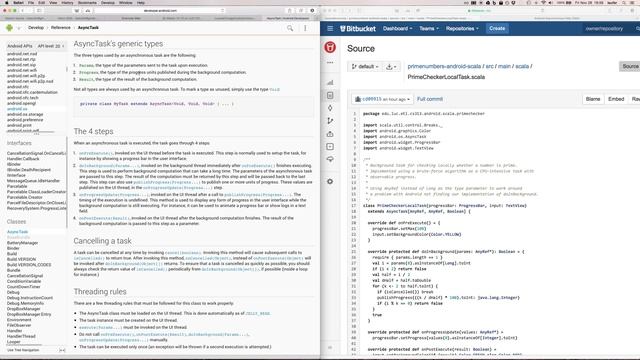Image resolution: width=640 pixels, height=360 pixels.
Task: Open the three-dots actions menu in Bitbucket sidebar
Action: [330, 63]
